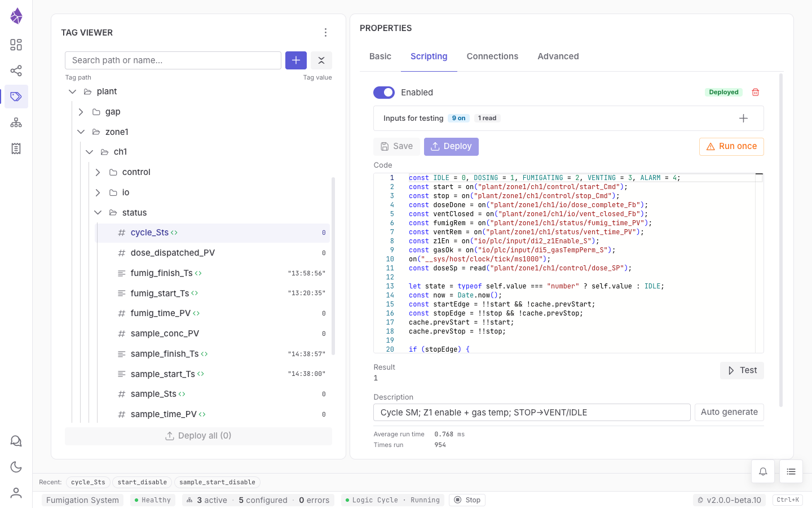The width and height of the screenshot is (812, 508).
Task: Click script icon next to cycle_Sts
Action: coord(174,233)
